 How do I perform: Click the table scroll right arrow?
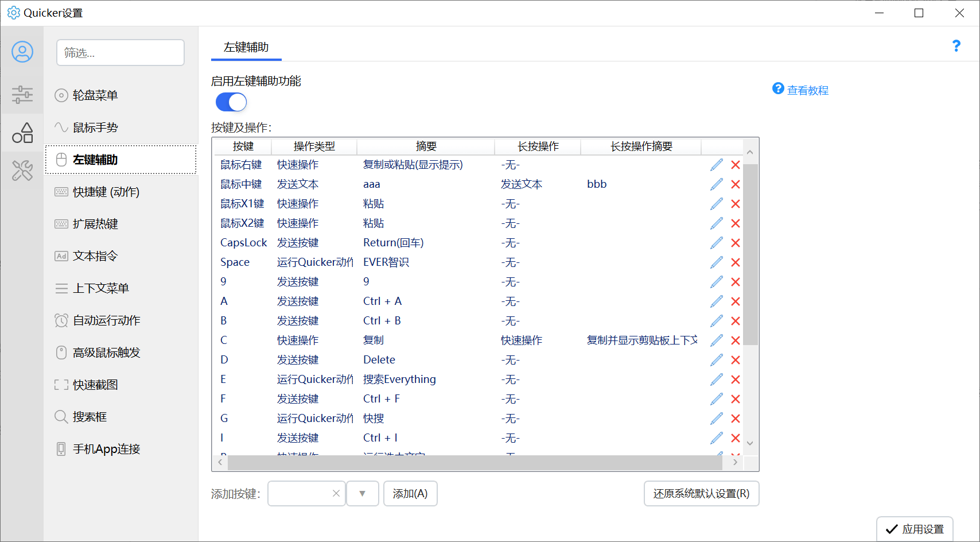735,462
